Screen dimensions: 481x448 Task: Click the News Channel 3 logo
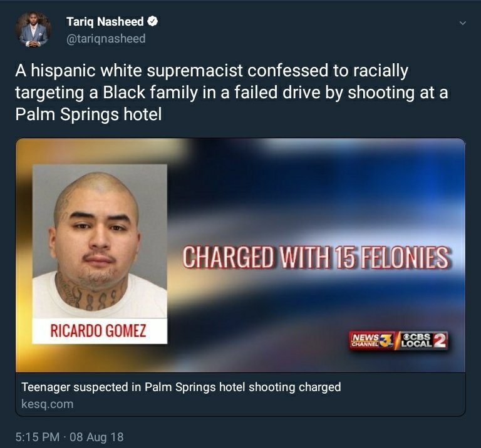tap(372, 340)
